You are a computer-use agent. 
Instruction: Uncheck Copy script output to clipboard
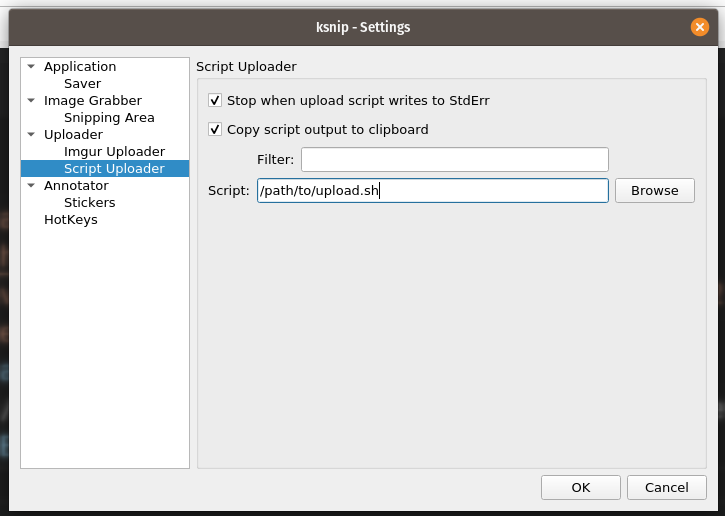pyautogui.click(x=215, y=129)
